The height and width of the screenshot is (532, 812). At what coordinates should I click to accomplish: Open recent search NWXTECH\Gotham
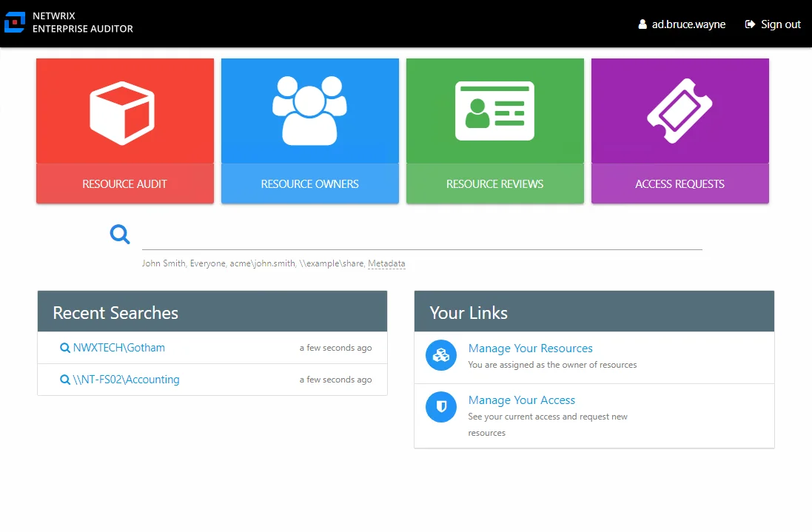tap(118, 348)
